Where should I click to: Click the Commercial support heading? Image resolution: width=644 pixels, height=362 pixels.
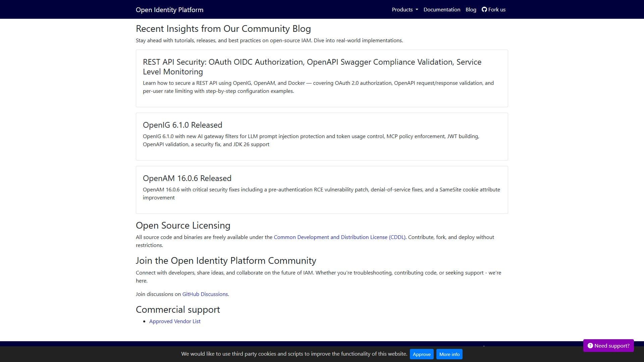click(178, 309)
